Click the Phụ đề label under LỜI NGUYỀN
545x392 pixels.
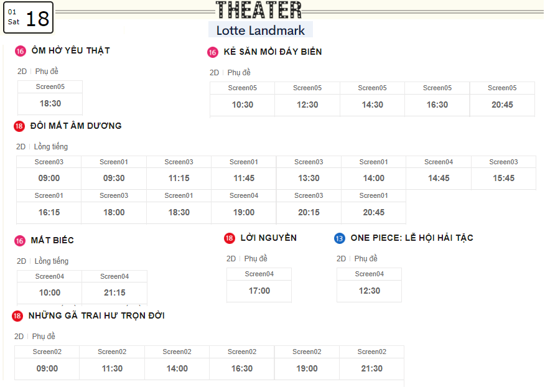click(256, 259)
